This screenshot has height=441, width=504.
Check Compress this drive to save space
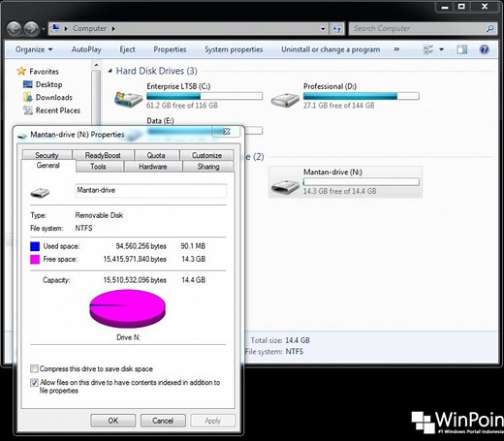coord(34,368)
